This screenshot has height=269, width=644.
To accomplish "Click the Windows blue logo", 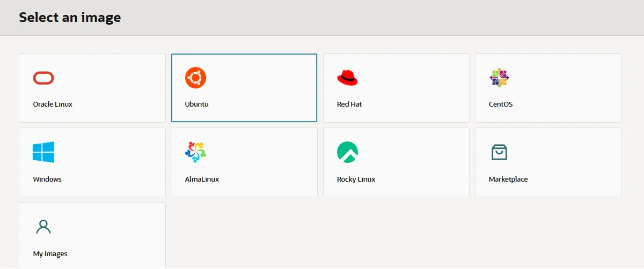I will click(x=43, y=152).
